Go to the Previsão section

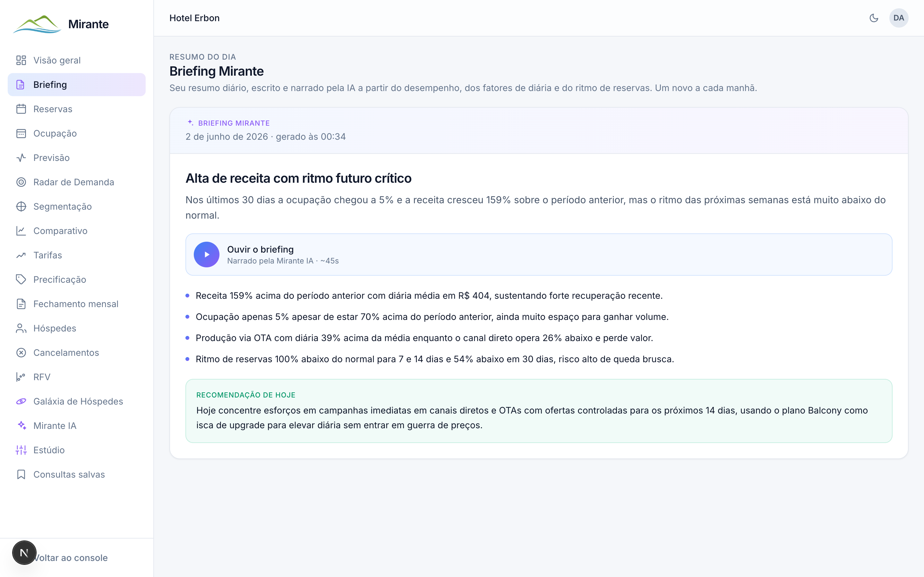pyautogui.click(x=77, y=158)
